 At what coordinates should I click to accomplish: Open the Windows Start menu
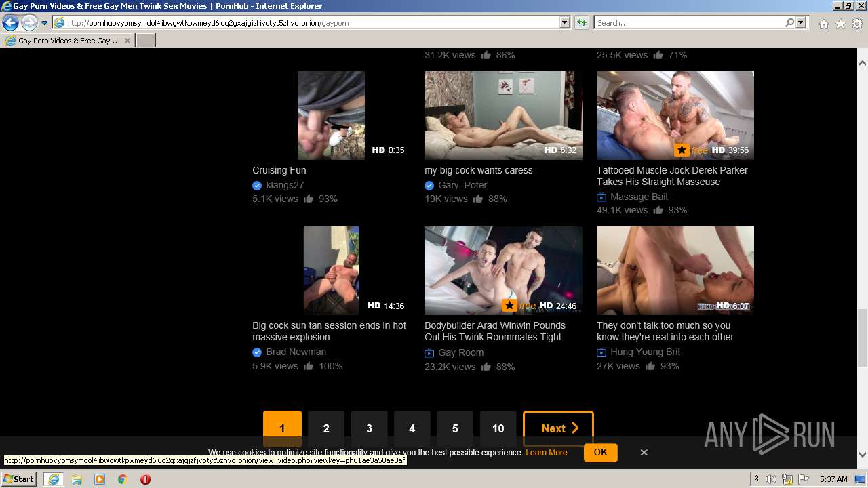tap(19, 479)
